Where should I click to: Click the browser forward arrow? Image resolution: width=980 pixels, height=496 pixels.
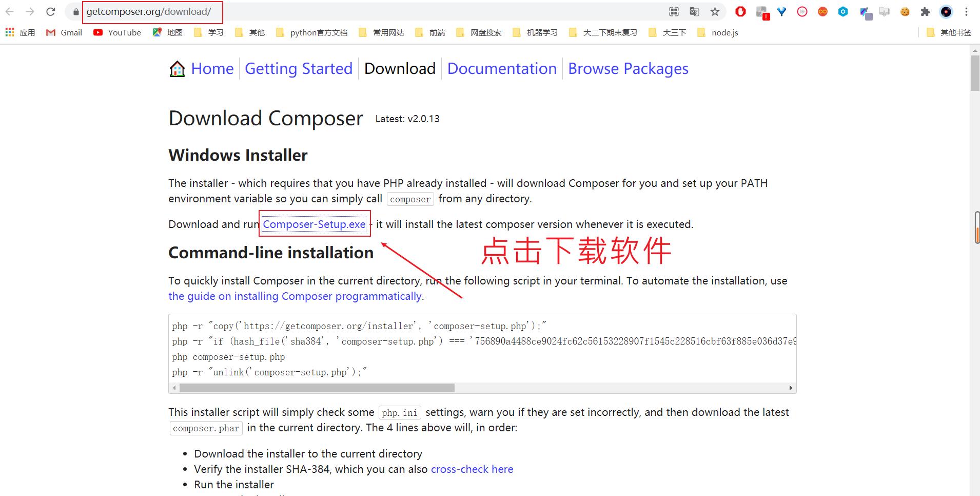(30, 12)
